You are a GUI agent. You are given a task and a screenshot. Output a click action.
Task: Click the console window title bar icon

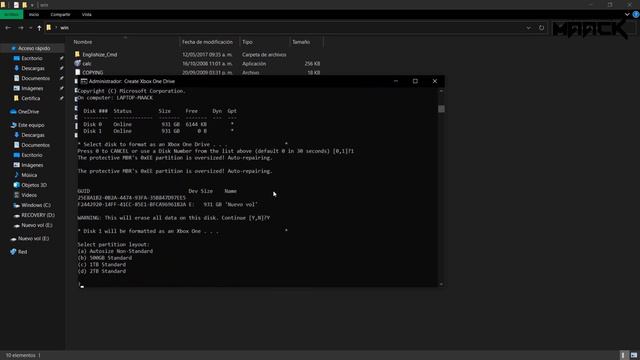pyautogui.click(x=84, y=81)
